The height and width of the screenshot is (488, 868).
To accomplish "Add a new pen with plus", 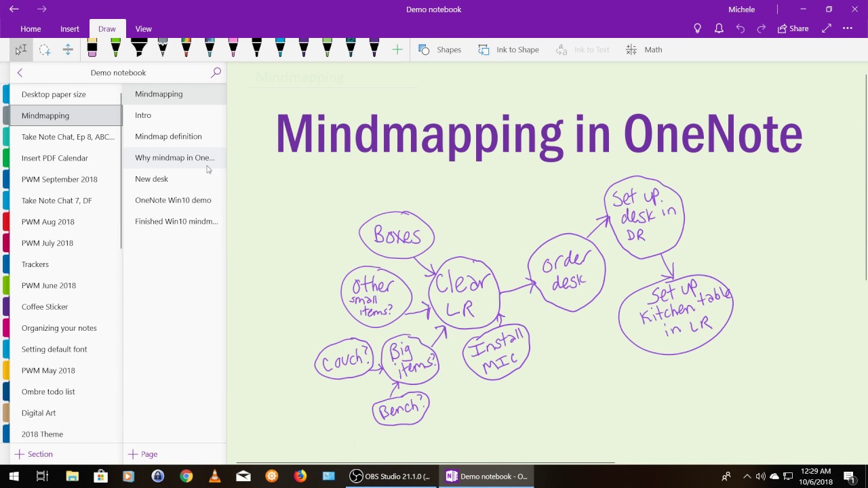I will [x=397, y=49].
